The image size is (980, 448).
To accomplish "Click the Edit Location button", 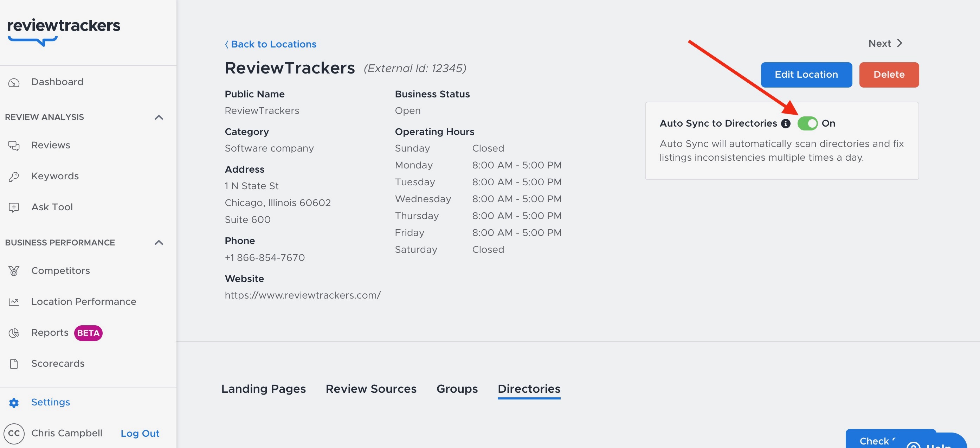I will 806,75.
